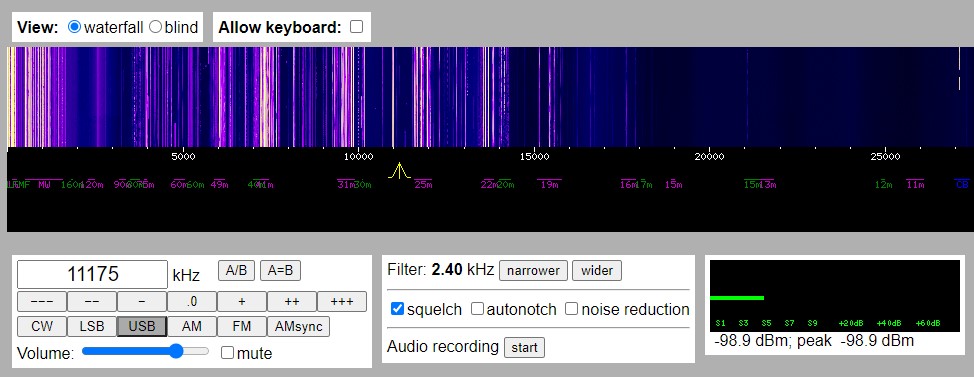Image resolution: width=974 pixels, height=377 pixels.
Task: Select AM mode button
Action: point(192,326)
